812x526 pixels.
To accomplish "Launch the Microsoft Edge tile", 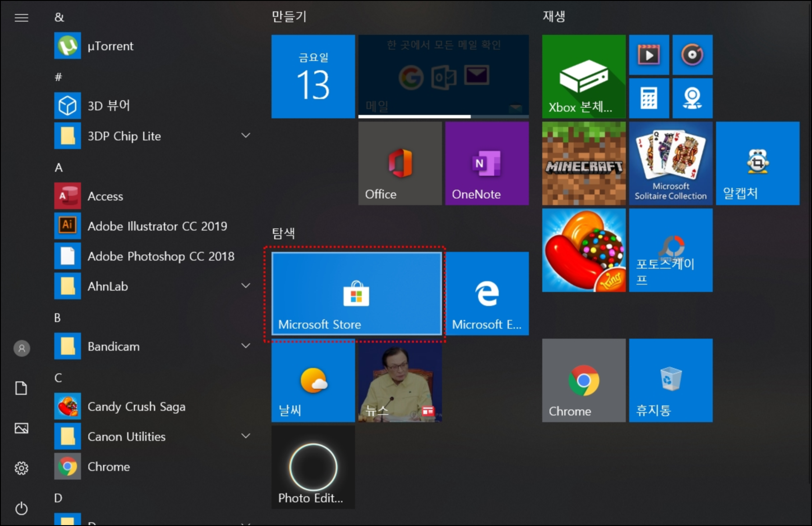I will point(487,293).
